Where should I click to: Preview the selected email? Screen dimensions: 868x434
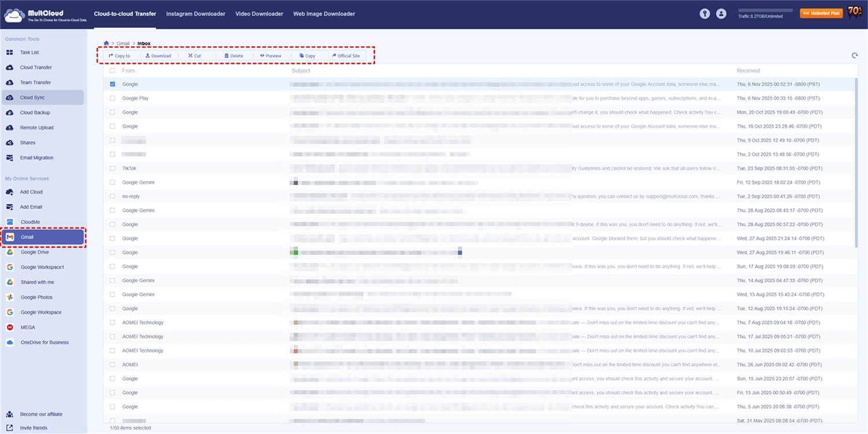pos(271,56)
